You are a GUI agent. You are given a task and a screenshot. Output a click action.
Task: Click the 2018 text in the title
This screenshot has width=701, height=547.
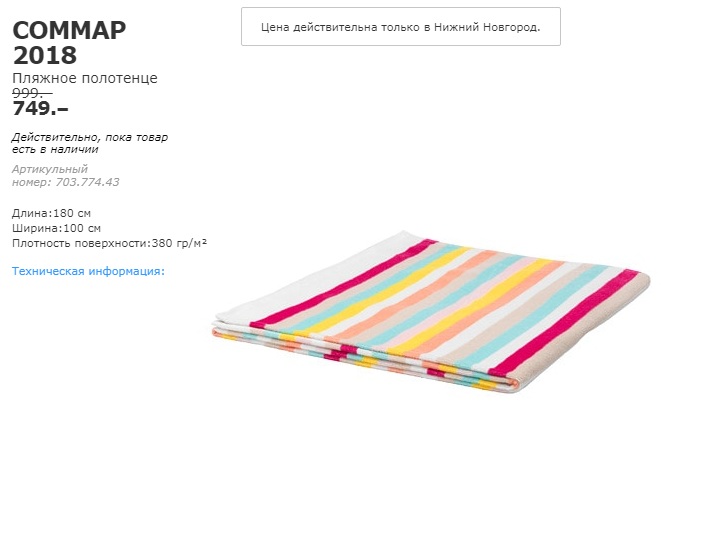45,55
